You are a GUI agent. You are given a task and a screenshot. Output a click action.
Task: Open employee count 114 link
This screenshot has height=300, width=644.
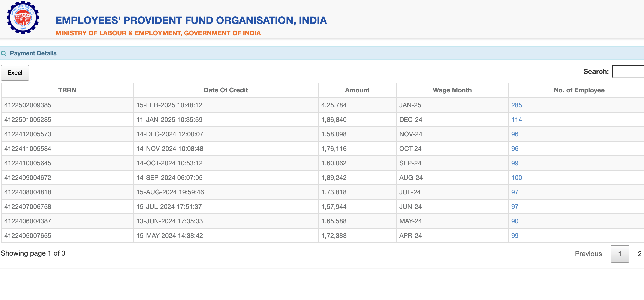(516, 120)
